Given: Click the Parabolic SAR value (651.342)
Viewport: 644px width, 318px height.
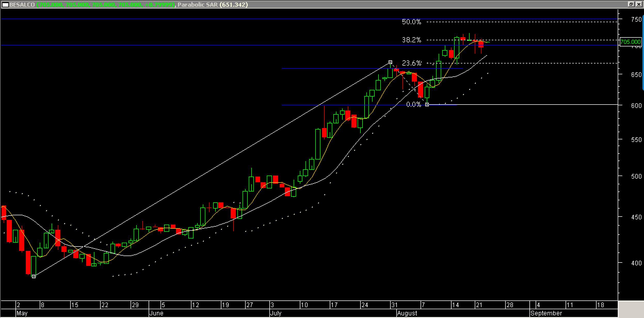Looking at the screenshot, I should point(234,5).
